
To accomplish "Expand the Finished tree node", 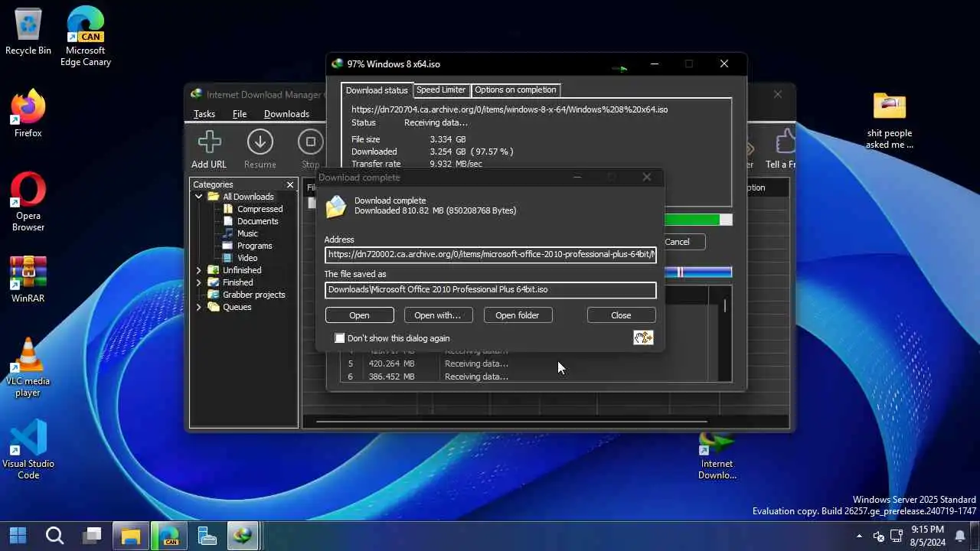I will pos(199,282).
